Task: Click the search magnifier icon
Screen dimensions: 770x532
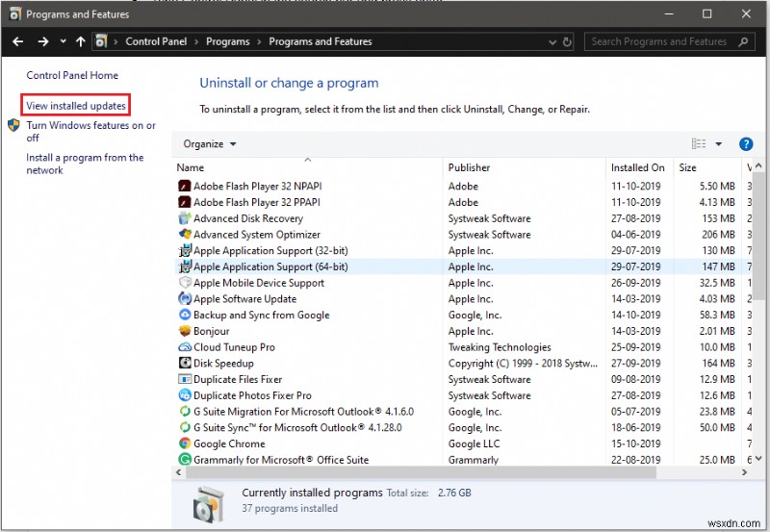Action: pyautogui.click(x=743, y=41)
